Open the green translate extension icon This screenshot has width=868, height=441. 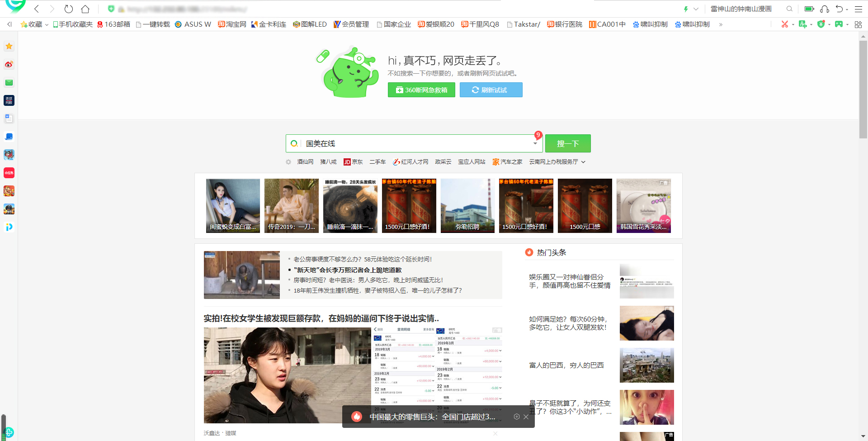click(x=802, y=24)
